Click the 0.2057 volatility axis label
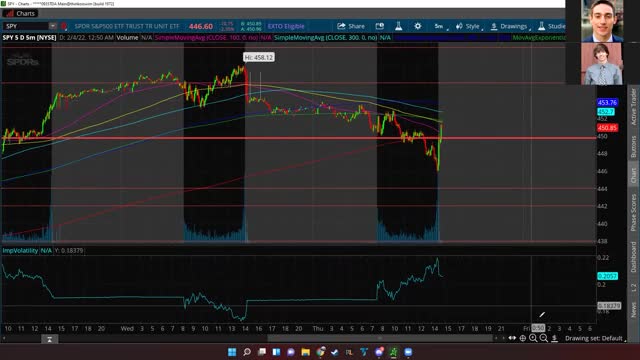Screen dimensions: 640x360 [x=607, y=276]
